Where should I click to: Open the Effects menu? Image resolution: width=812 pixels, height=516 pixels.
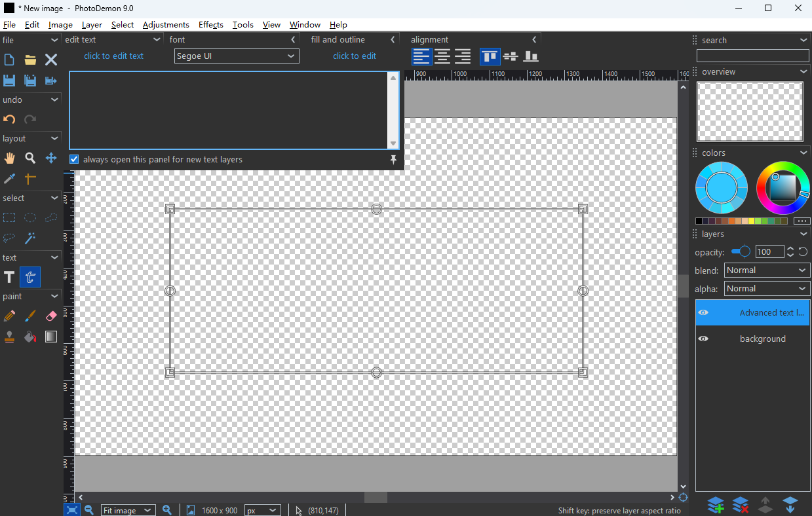tap(210, 24)
